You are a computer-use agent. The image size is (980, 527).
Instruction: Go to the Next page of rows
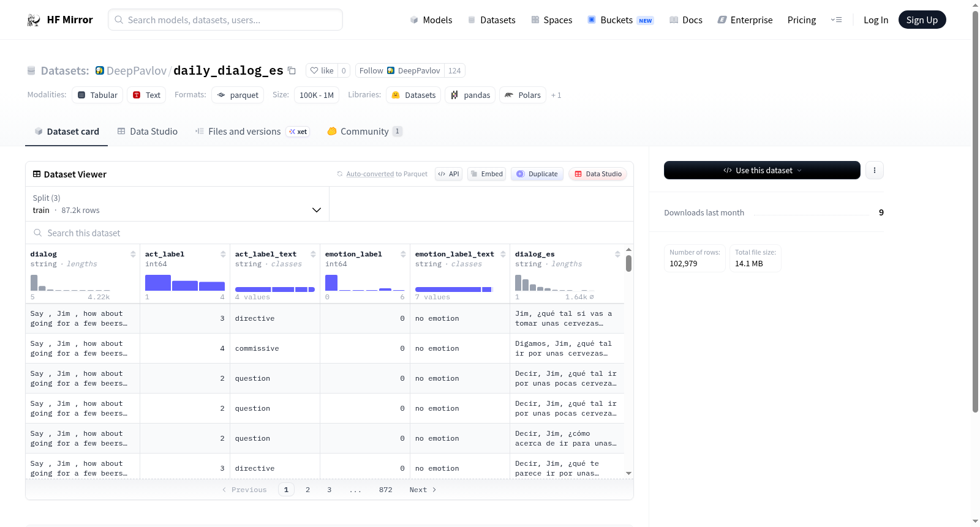(423, 490)
